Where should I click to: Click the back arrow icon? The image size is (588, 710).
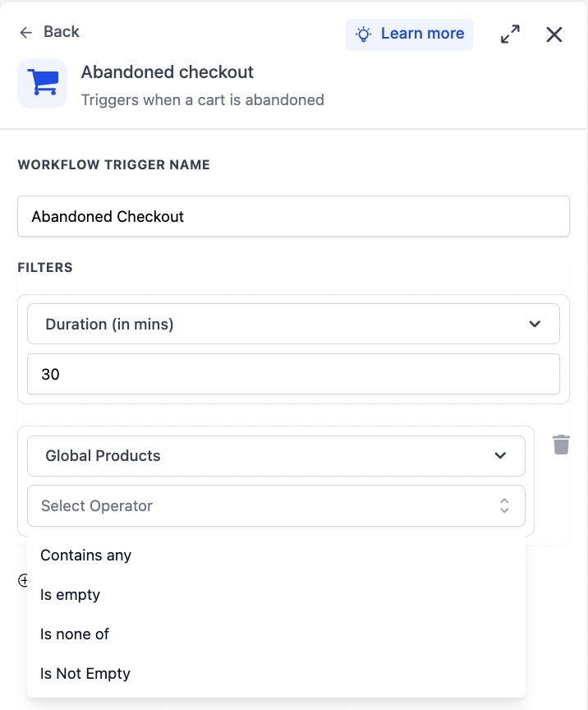click(x=26, y=32)
